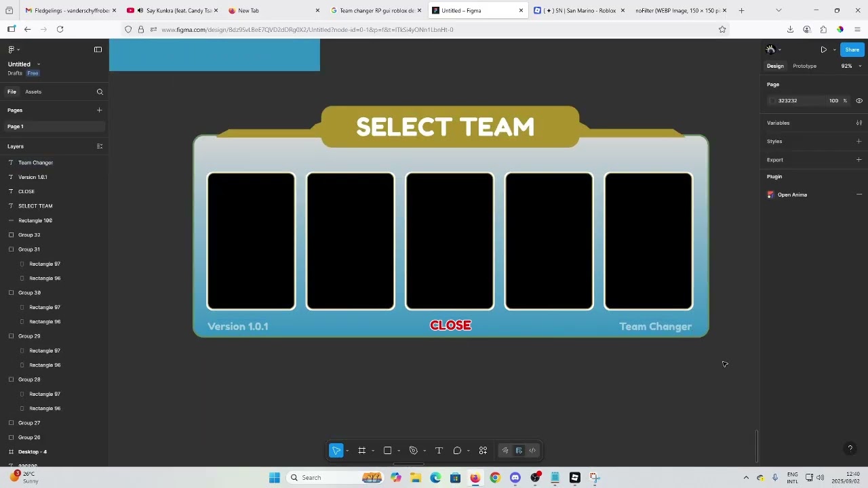Screen dimensions: 868x488
Task: Open Variables settings icon
Action: 859,123
